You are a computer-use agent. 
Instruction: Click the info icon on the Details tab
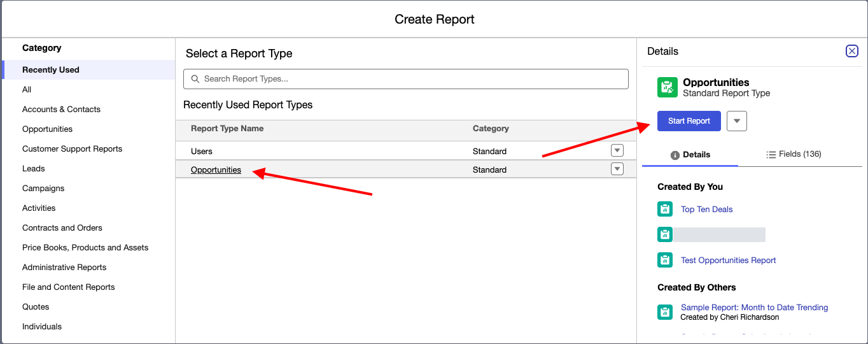[675, 155]
